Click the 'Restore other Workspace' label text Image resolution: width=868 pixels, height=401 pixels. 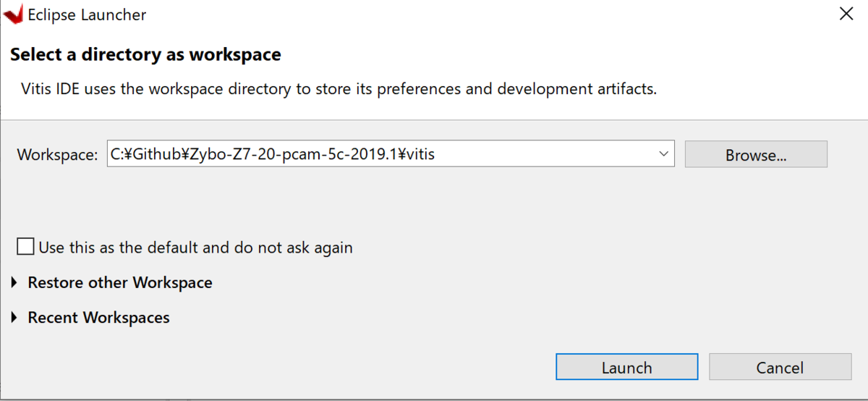point(120,282)
